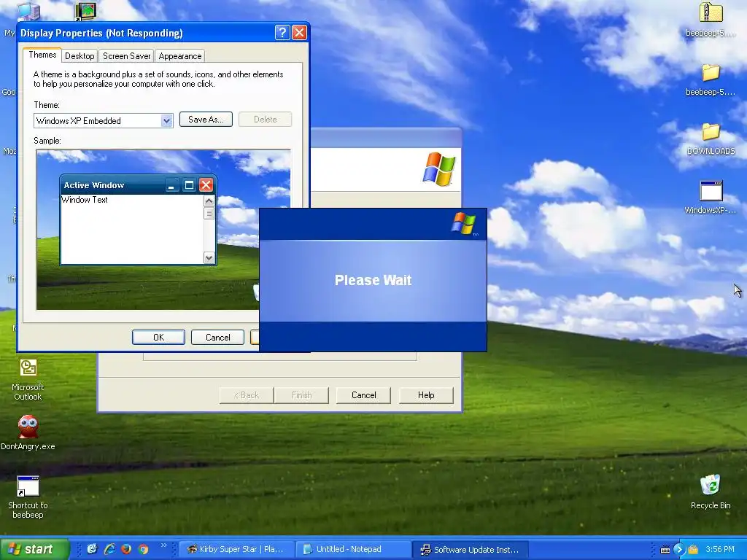This screenshot has height=560, width=747.
Task: Click the first Quick Launch icon
Action: (92, 549)
